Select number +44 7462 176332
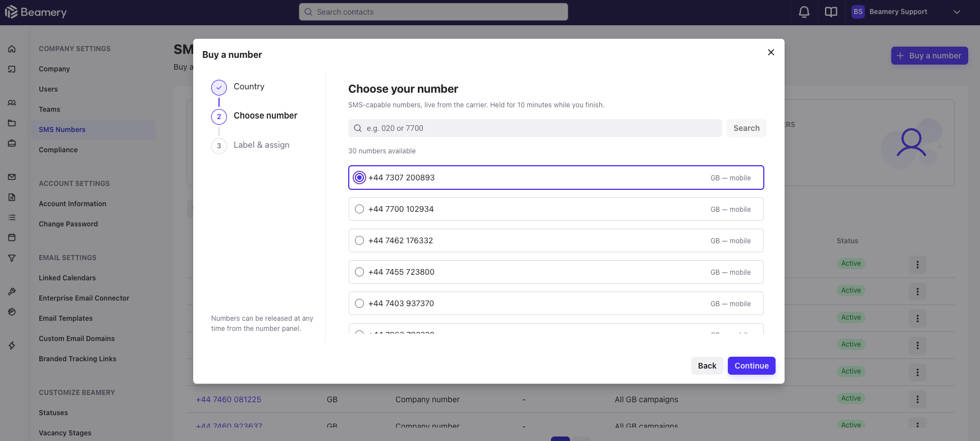The width and height of the screenshot is (980, 441). 556,240
